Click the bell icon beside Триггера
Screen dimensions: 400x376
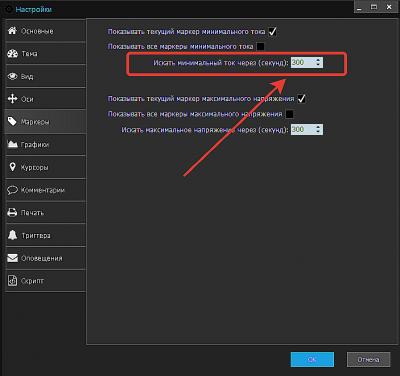(x=12, y=235)
